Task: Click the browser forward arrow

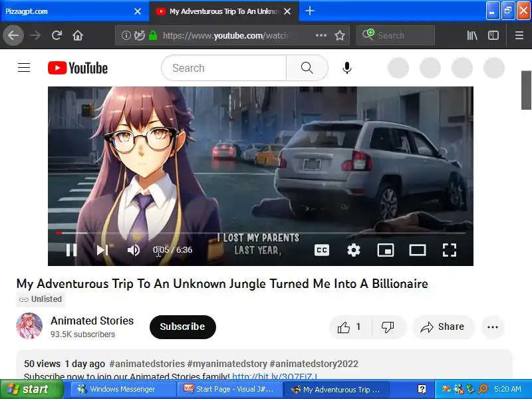Action: point(35,35)
